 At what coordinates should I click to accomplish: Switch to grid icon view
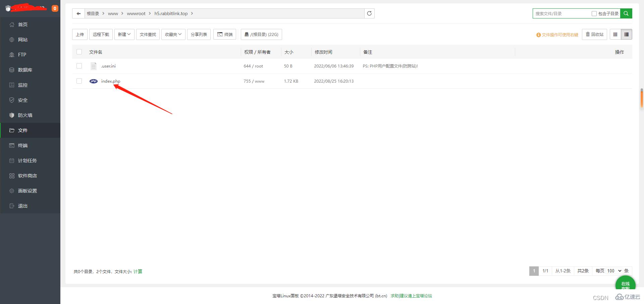[x=615, y=34]
